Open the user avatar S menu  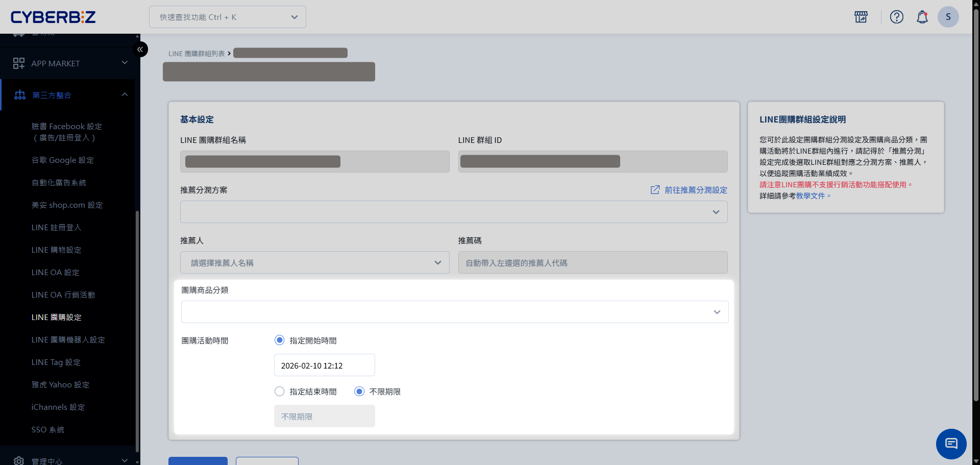(948, 17)
